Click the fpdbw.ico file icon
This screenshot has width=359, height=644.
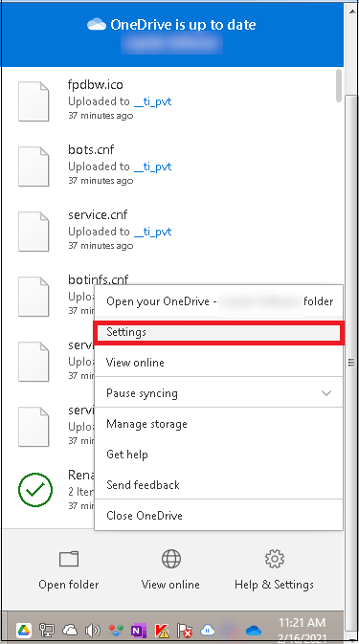pyautogui.click(x=34, y=101)
